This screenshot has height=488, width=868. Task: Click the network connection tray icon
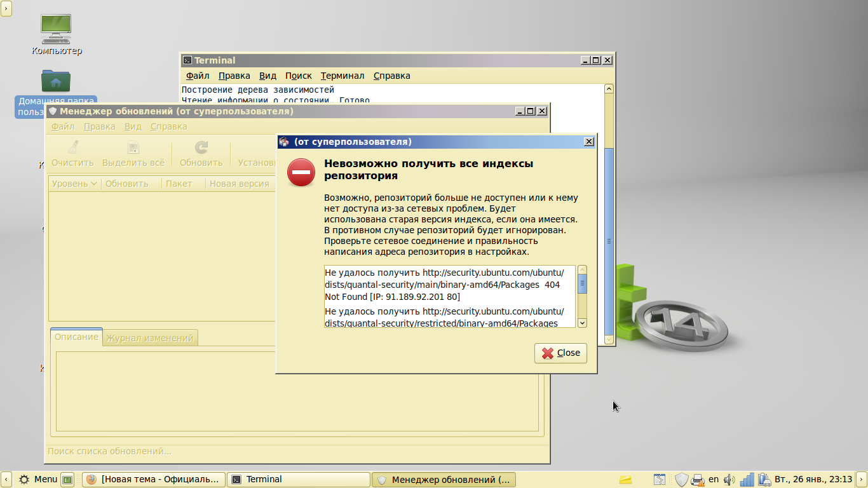click(x=747, y=479)
